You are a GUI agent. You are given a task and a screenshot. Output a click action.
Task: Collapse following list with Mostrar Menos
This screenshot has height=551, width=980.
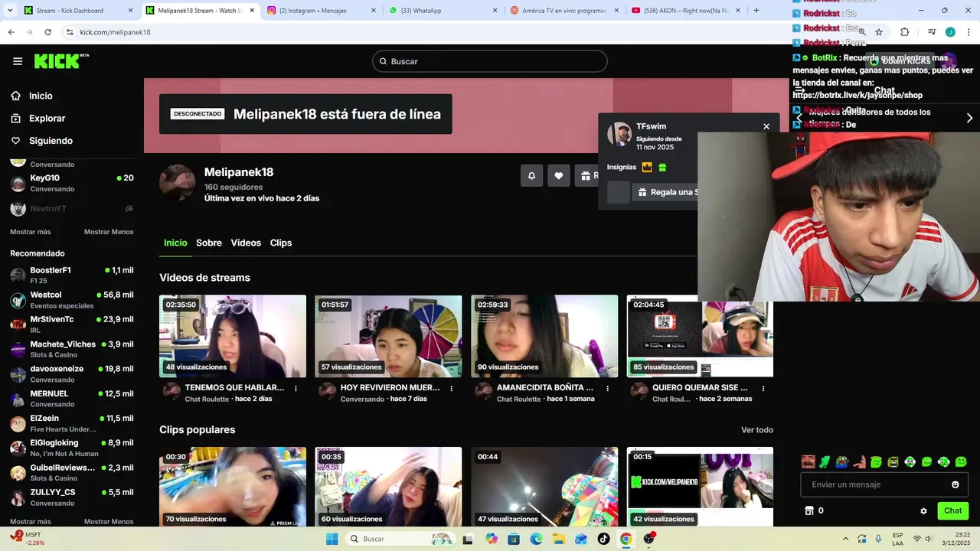[109, 232]
